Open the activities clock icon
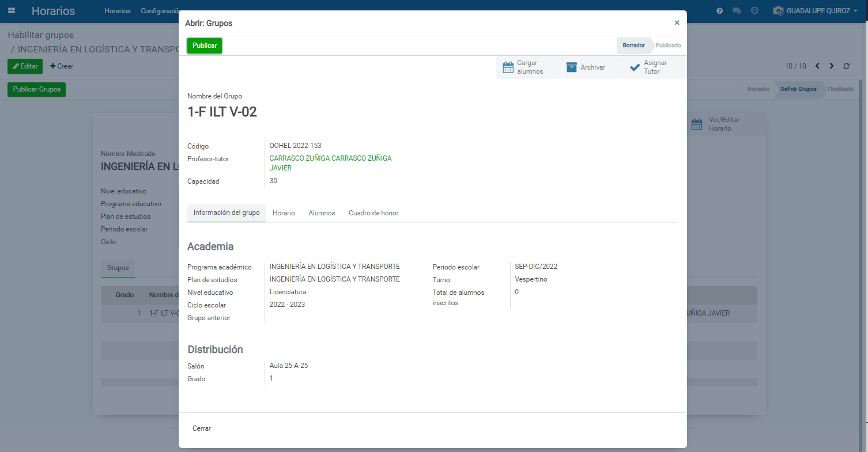The width and height of the screenshot is (868, 452). point(754,11)
